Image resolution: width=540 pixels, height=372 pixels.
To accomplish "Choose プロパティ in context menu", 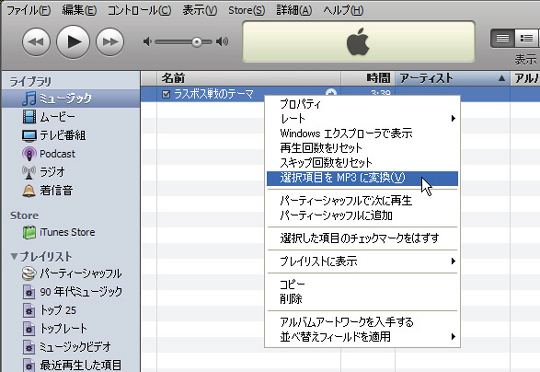I will tap(362, 104).
